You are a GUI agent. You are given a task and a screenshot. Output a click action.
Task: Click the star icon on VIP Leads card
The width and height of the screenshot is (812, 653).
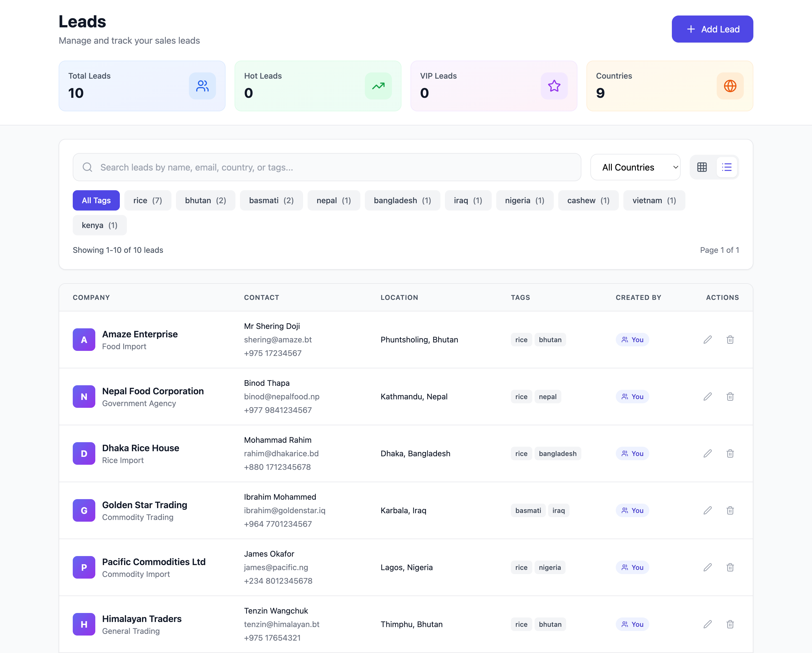tap(554, 86)
